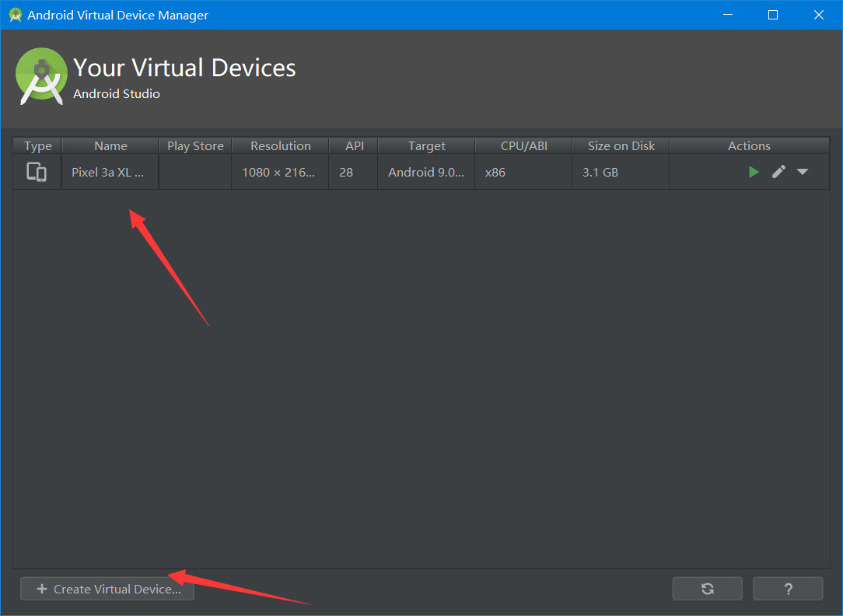Sort by the API column header
Screen dimensions: 843x616
(x=354, y=145)
